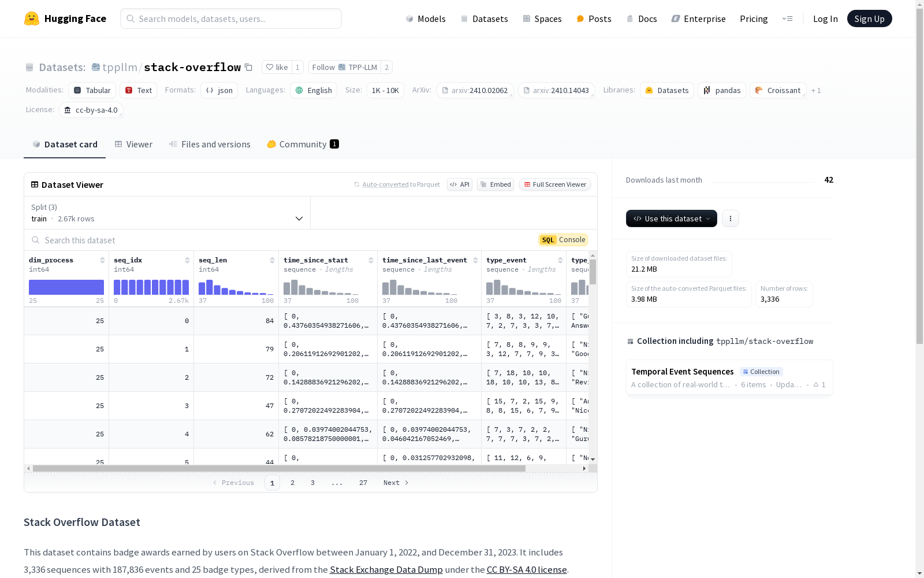
Task: Switch to the Files and versions tab
Action: coord(210,144)
